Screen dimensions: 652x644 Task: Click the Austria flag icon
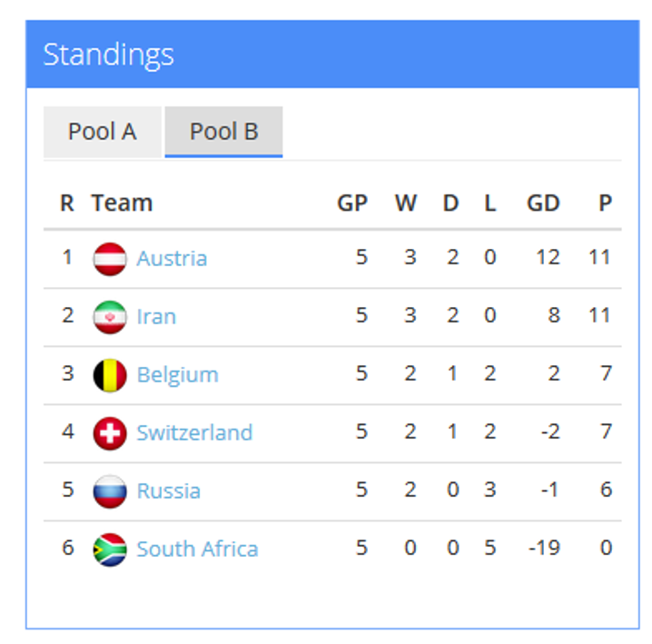tap(110, 259)
